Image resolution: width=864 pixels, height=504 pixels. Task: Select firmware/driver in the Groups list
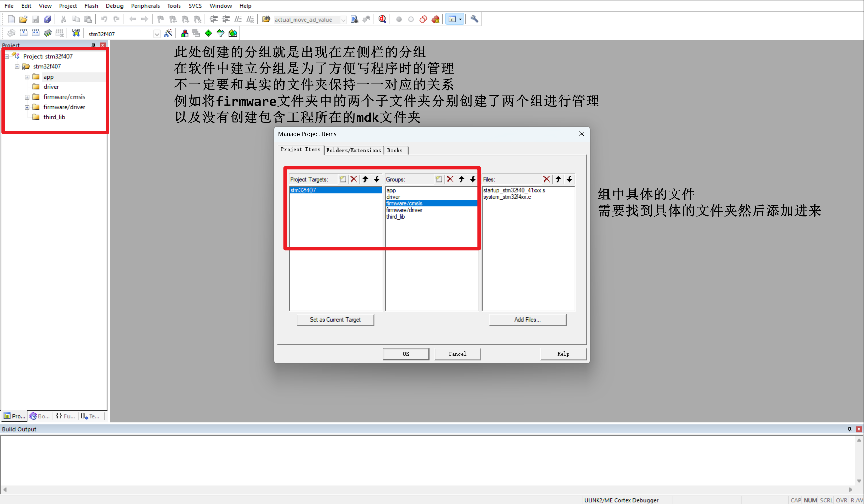click(404, 210)
